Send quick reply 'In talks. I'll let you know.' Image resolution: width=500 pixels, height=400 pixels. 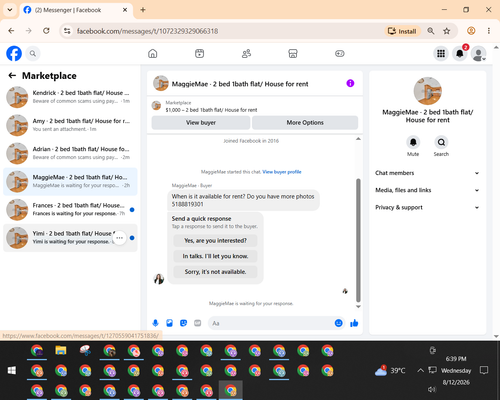click(x=215, y=256)
